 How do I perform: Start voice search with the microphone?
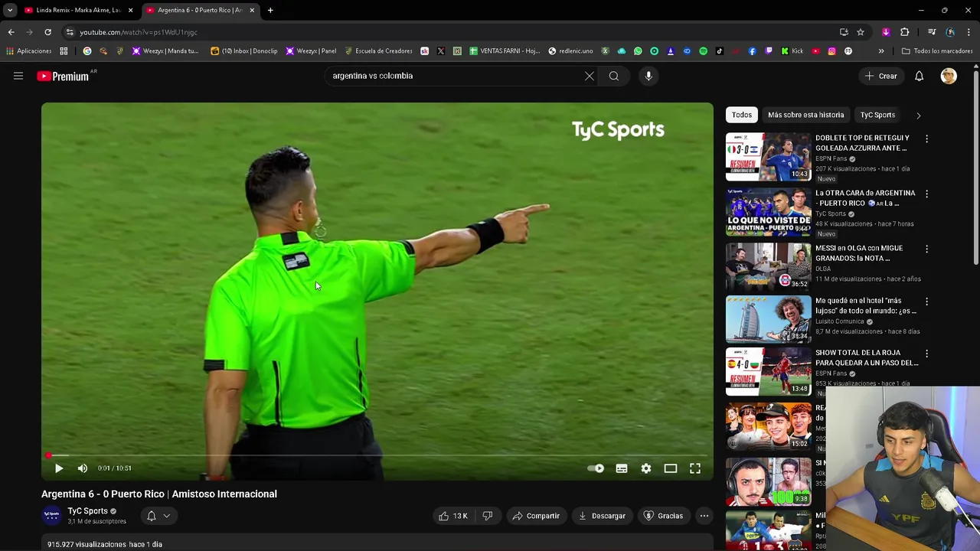coord(648,76)
